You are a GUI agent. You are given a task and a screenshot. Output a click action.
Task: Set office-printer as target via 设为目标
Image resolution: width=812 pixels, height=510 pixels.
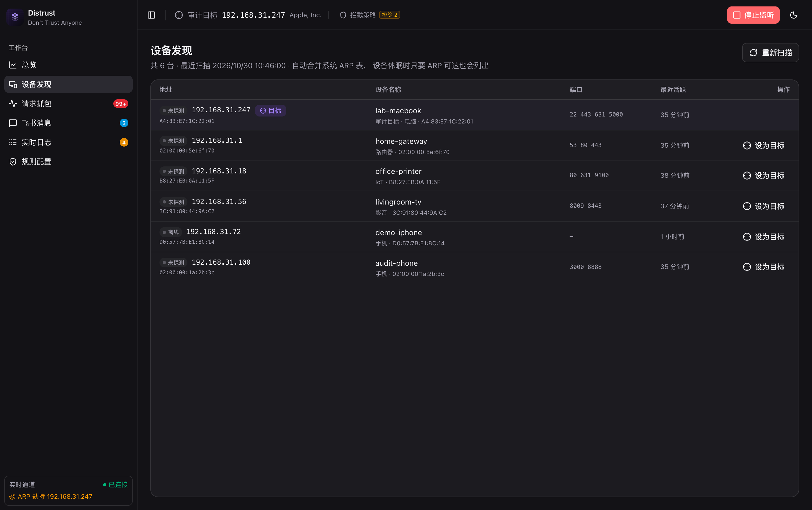click(x=763, y=176)
